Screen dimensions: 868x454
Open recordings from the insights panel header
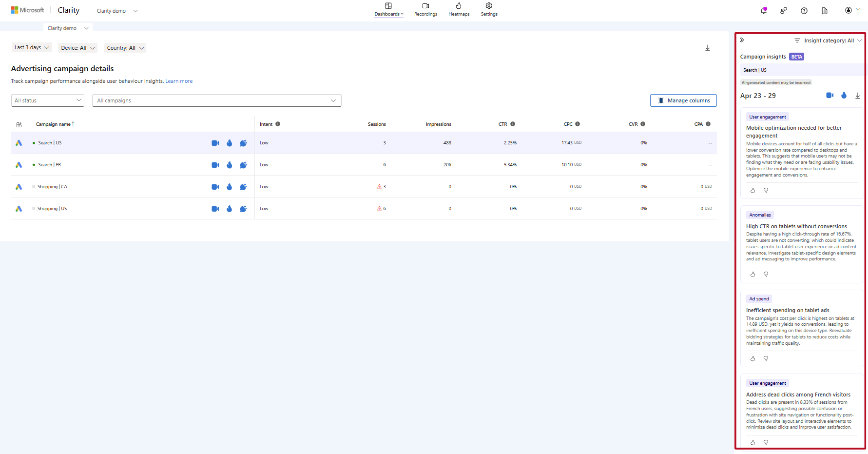(830, 95)
